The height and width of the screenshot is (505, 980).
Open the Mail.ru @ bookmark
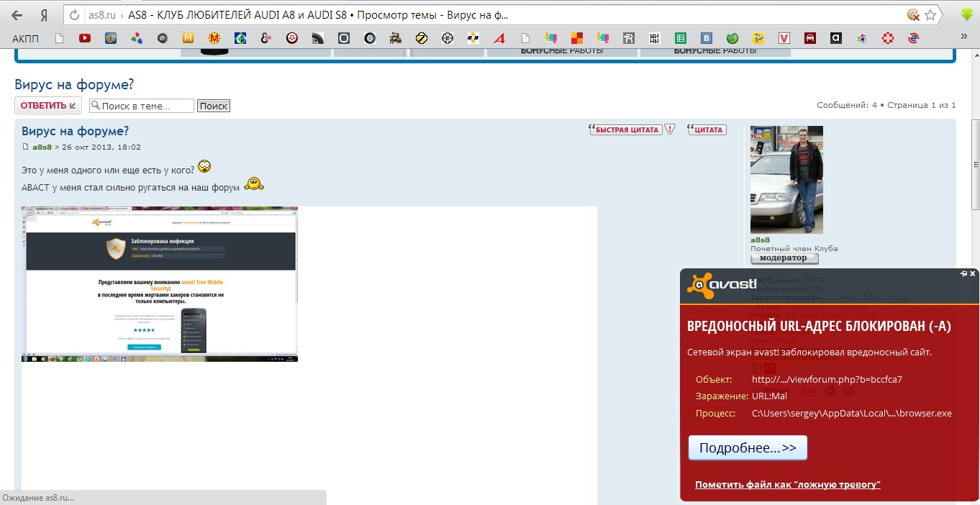(x=111, y=38)
